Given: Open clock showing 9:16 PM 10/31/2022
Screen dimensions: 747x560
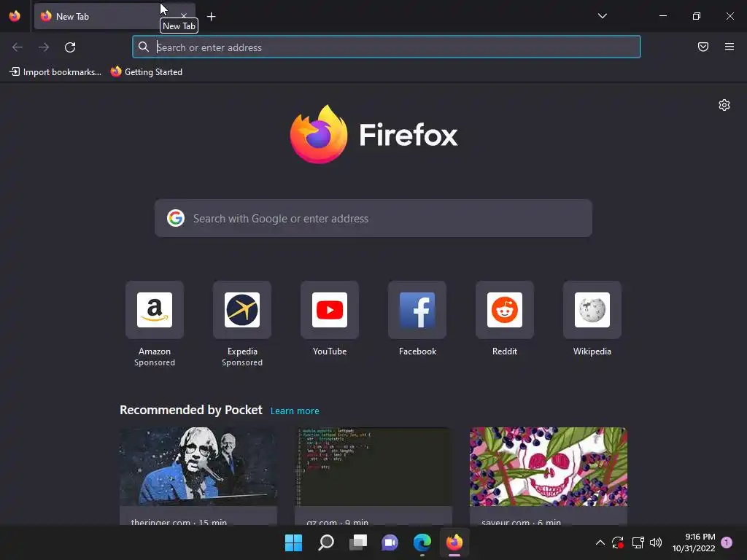Looking at the screenshot, I should point(694,542).
